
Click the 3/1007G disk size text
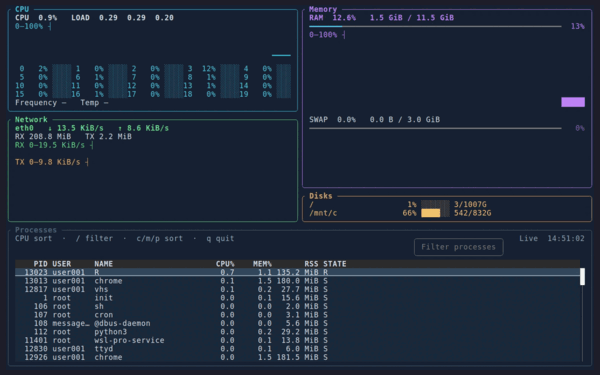470,204
